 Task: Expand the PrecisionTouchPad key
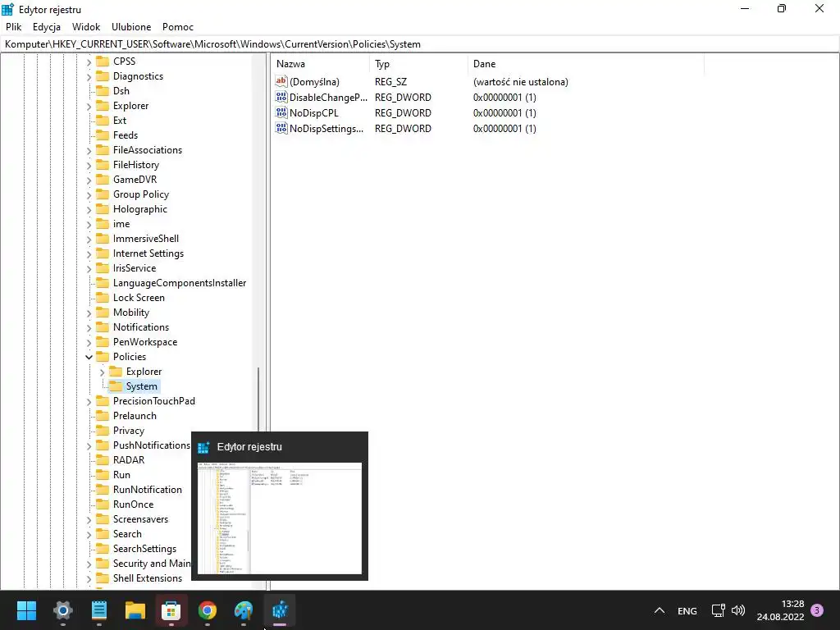coord(89,401)
